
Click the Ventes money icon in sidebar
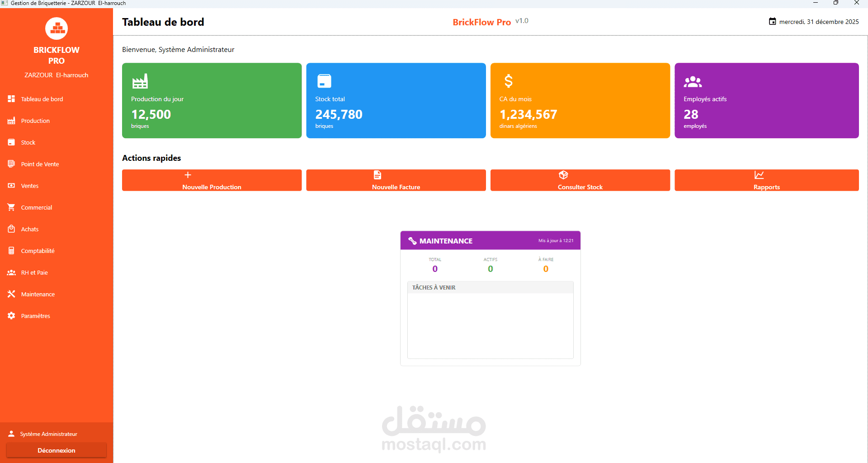click(x=11, y=186)
